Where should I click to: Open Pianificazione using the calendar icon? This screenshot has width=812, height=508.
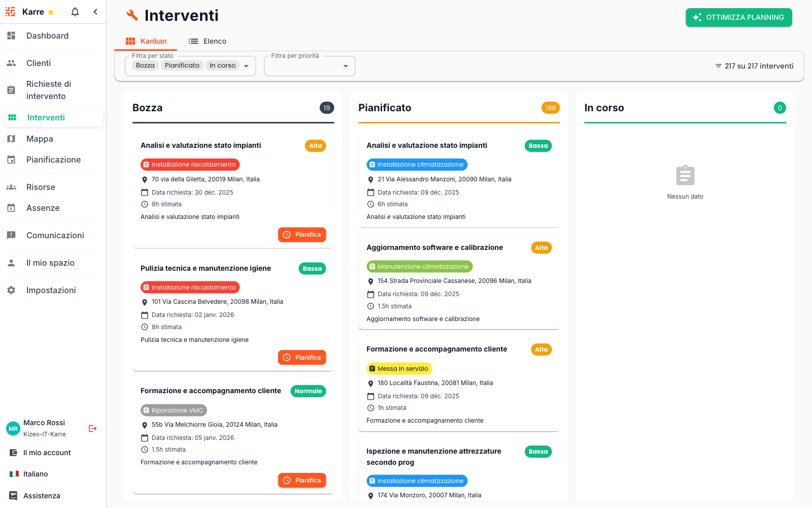(x=12, y=160)
